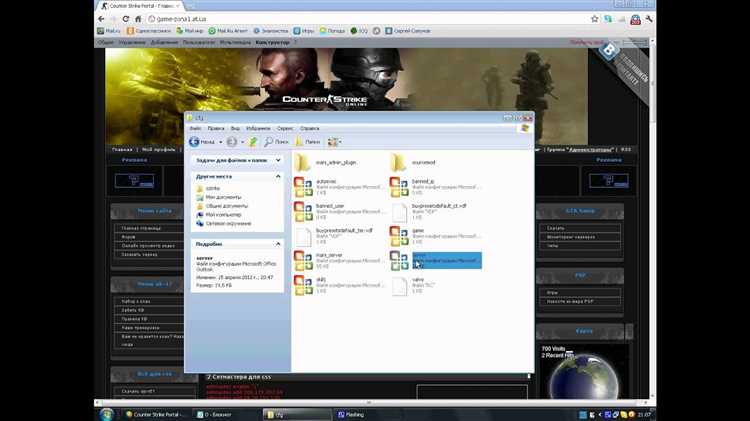The width and height of the screenshot is (750, 421).
Task: Collapse the Details (Подробно) panel
Action: 277,243
